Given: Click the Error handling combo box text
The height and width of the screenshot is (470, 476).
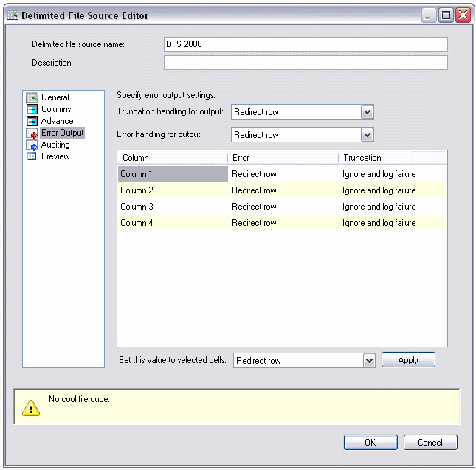Looking at the screenshot, I should tap(256, 135).
